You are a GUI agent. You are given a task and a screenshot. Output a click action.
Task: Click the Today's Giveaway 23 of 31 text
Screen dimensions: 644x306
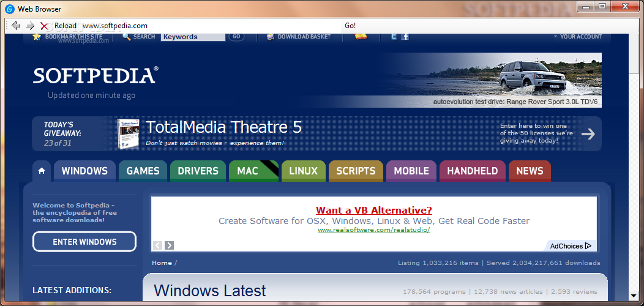(x=62, y=133)
